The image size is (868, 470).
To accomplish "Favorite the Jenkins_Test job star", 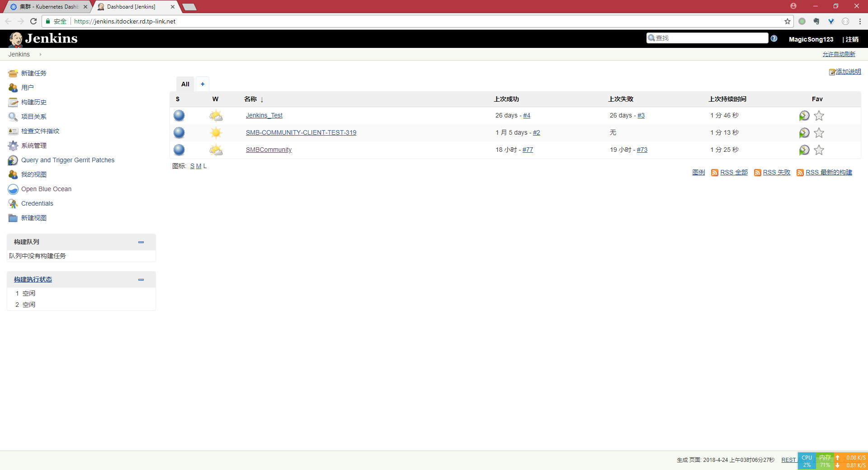I will click(819, 116).
